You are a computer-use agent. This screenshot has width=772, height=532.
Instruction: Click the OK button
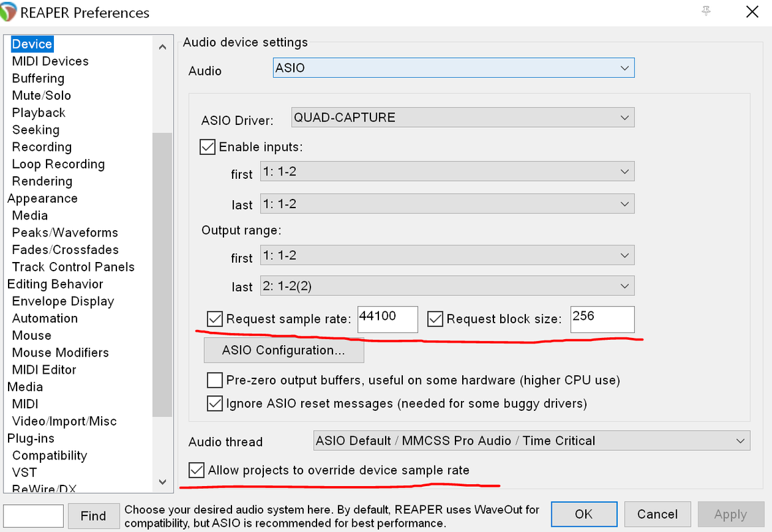coord(584,514)
